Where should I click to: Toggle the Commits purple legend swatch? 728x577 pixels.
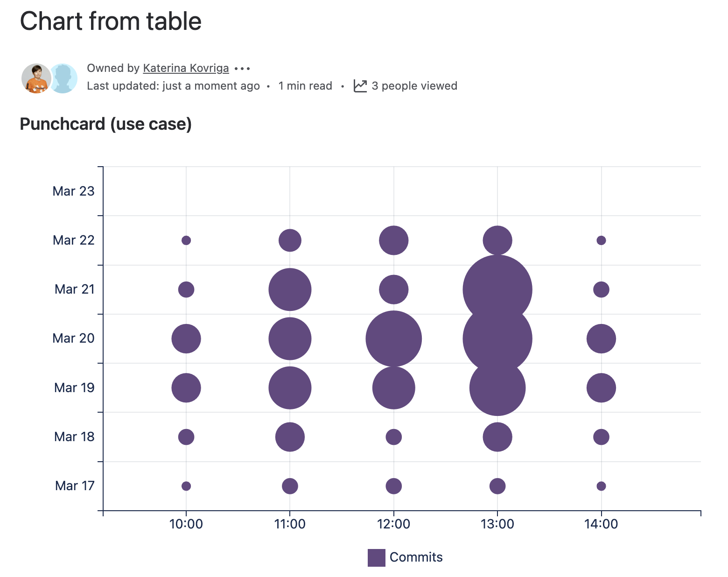coord(376,557)
